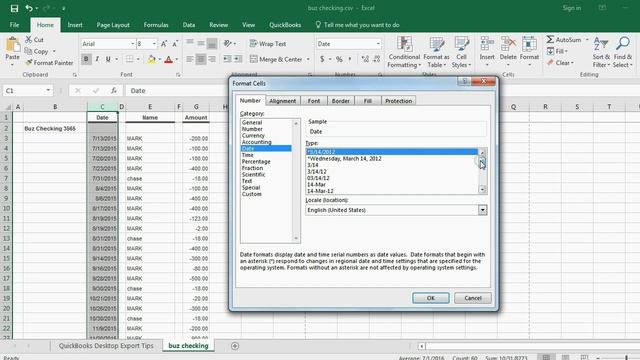Click the Borders icon in the Font group

129,59
